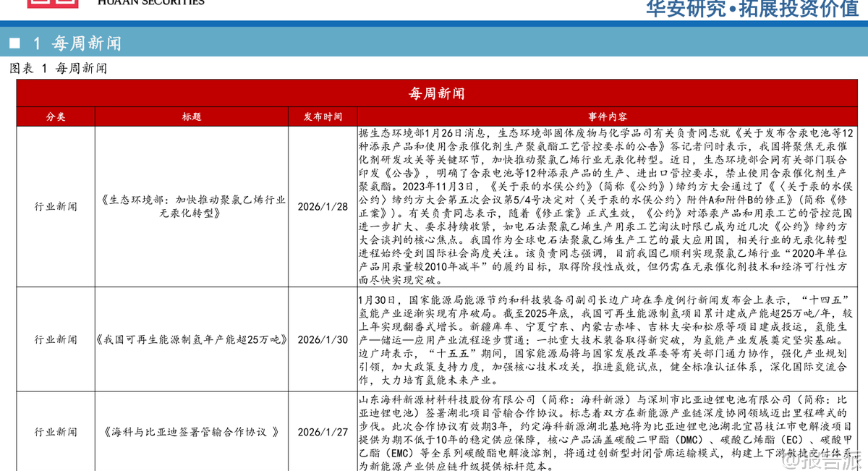Select the 图表 1 每周新闻 caption
Screen dimensions: 868x471
point(58,69)
